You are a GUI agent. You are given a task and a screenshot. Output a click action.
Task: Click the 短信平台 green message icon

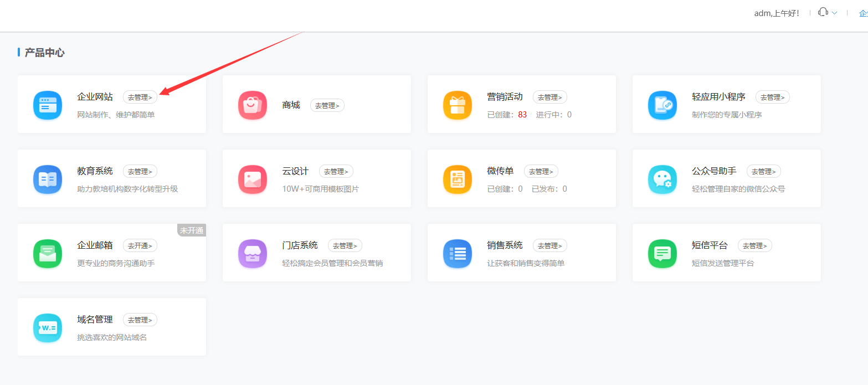pyautogui.click(x=662, y=254)
